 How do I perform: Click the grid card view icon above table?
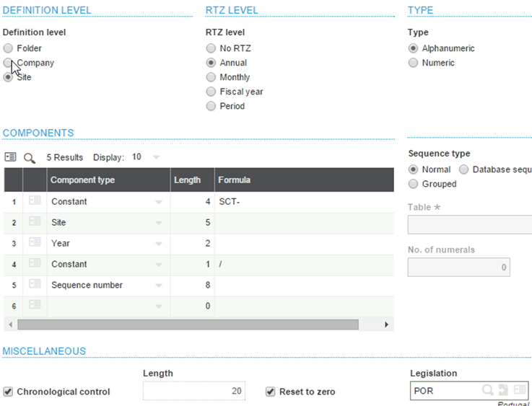(x=10, y=157)
